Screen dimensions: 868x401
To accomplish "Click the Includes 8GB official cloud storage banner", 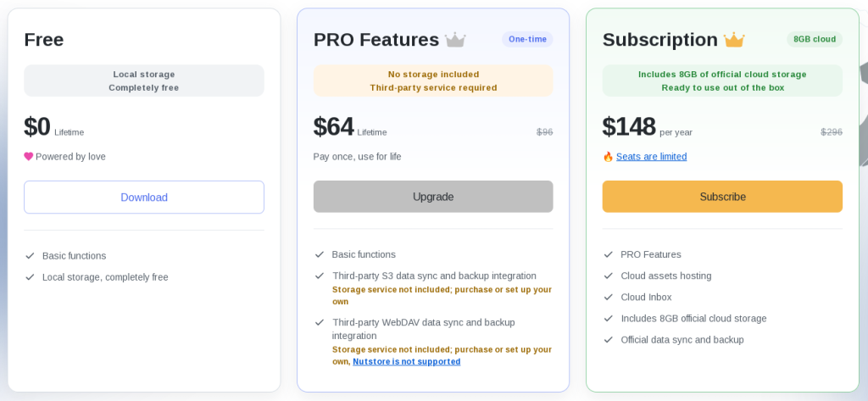I will coord(722,81).
